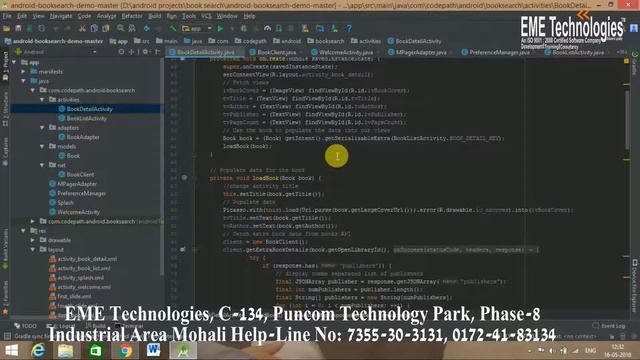This screenshot has height=360, width=640.
Task: Click the project panel settings gear icon
Action: 145,52
